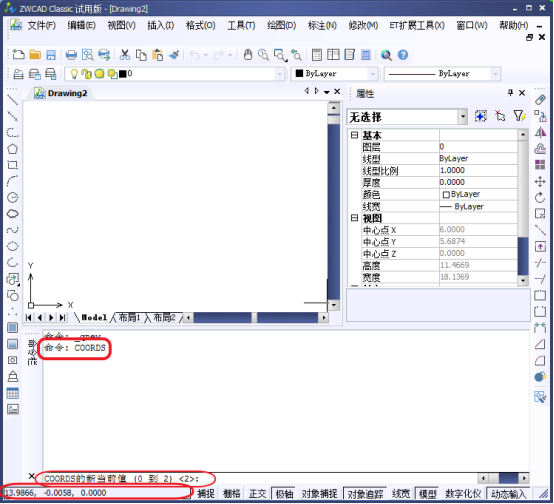The image size is (554, 504).
Task: Click the Cut scissors icon
Action: point(124,55)
